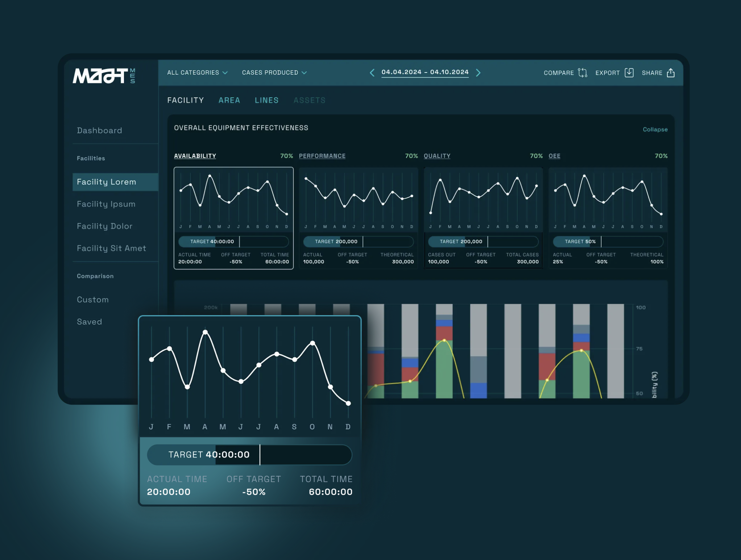
Task: Collapse the Overall Equipment Effectiveness panel
Action: point(655,129)
